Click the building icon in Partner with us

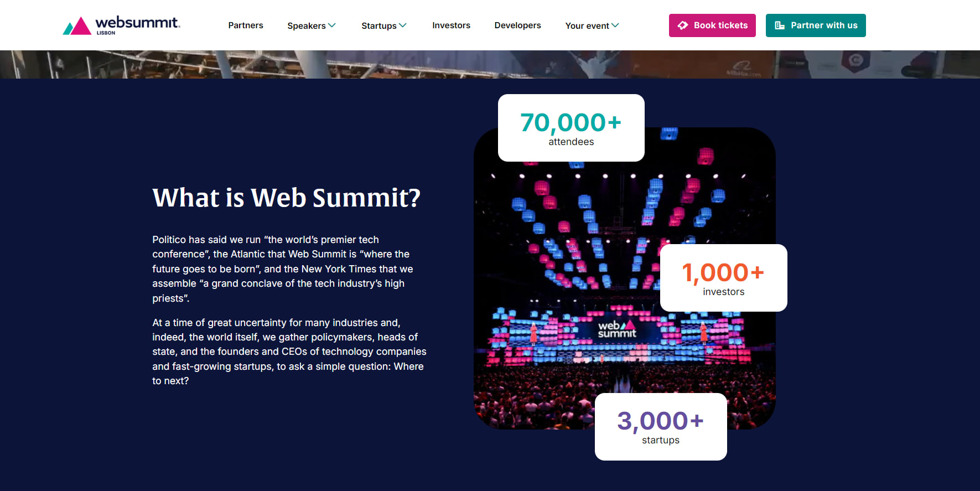point(780,25)
